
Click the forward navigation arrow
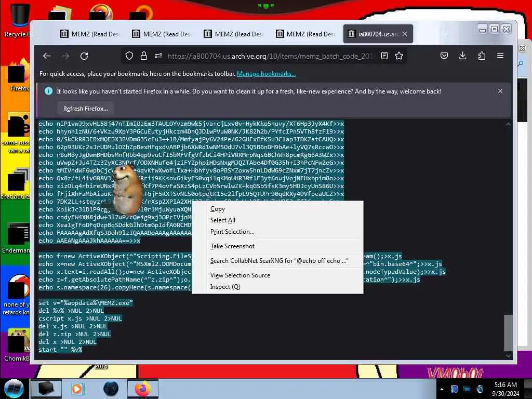pyautogui.click(x=65, y=56)
